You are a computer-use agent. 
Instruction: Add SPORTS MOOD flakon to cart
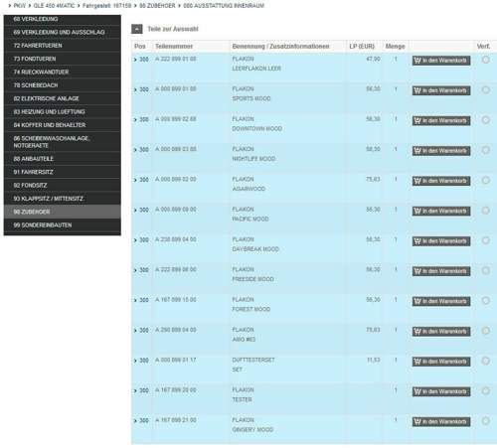tap(441, 90)
